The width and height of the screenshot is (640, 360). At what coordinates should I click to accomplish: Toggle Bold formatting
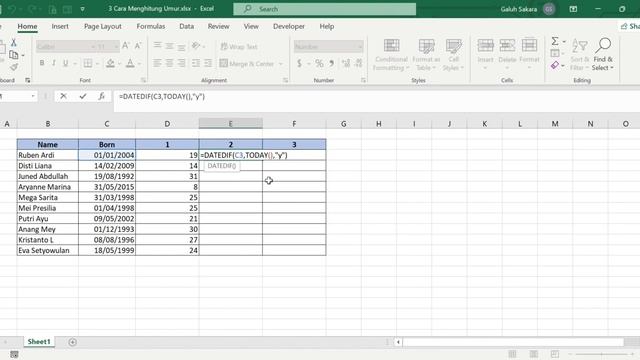[42, 63]
